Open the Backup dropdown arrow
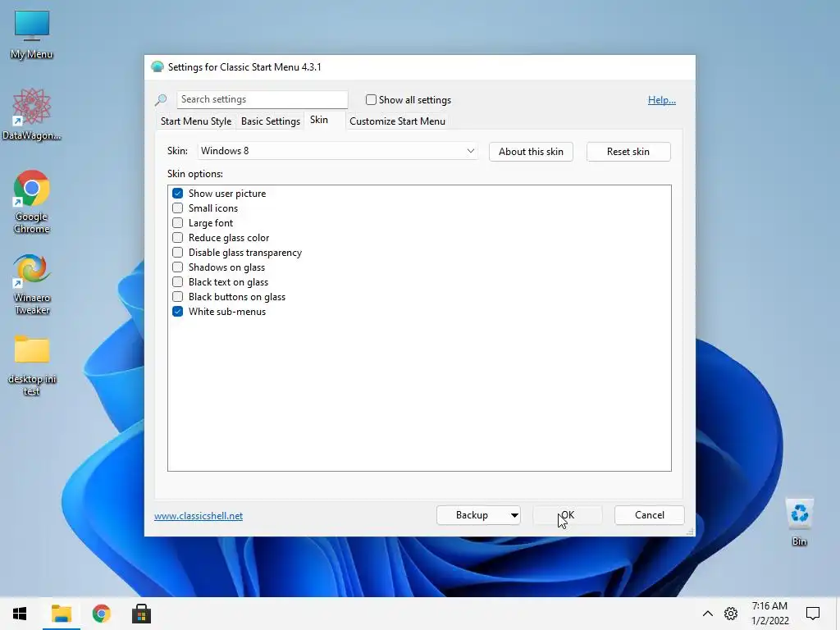840x630 pixels. coord(514,515)
